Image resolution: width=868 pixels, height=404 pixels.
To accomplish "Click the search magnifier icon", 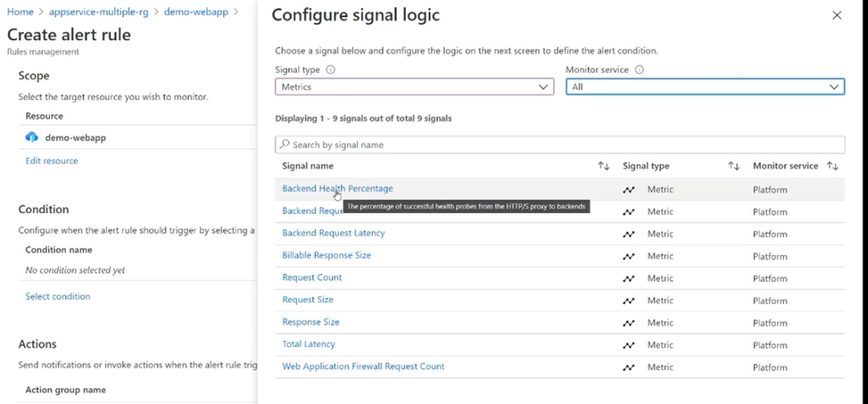I will 285,144.
